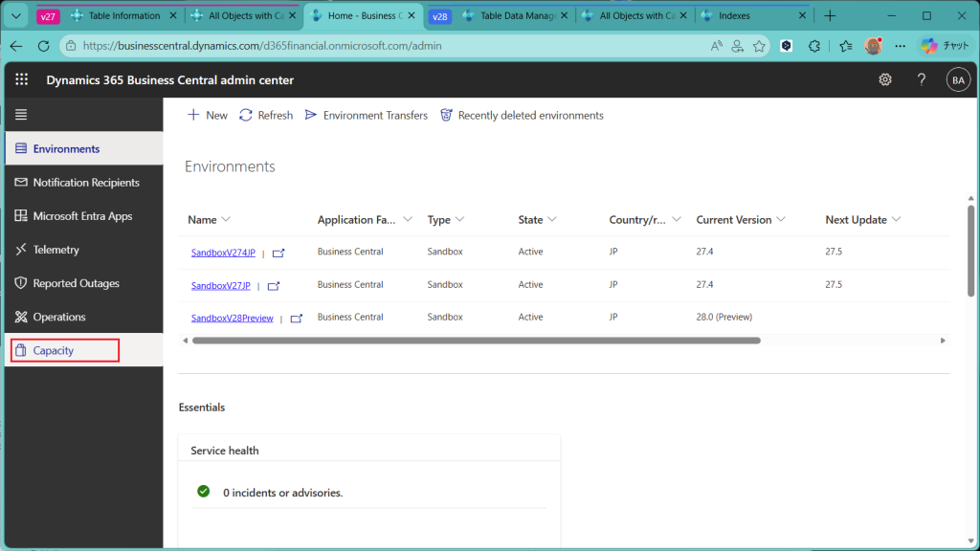Viewport: 980px width, 551px height.
Task: Open Recently deleted environments
Action: [x=522, y=115]
